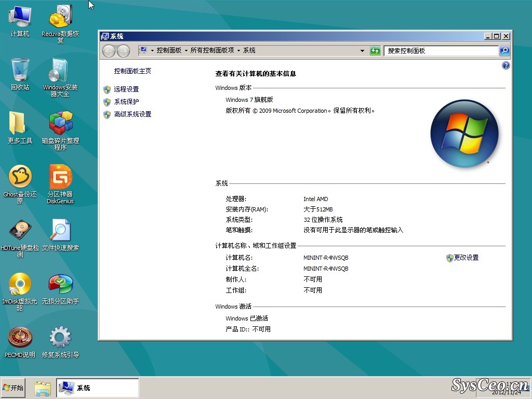
Task: Select 所有控制面板项 breadcrumb item
Action: (212, 50)
